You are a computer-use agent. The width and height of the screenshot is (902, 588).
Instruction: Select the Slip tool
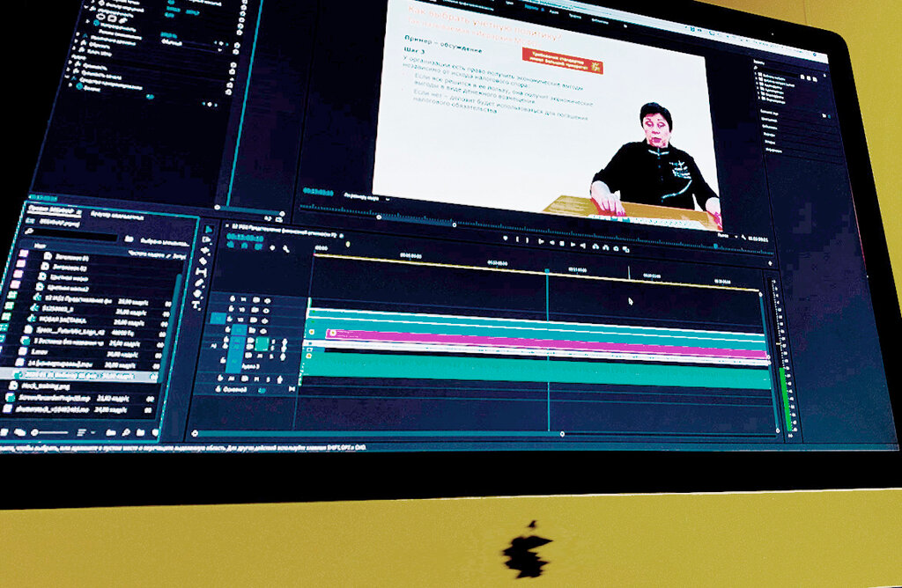click(x=202, y=271)
